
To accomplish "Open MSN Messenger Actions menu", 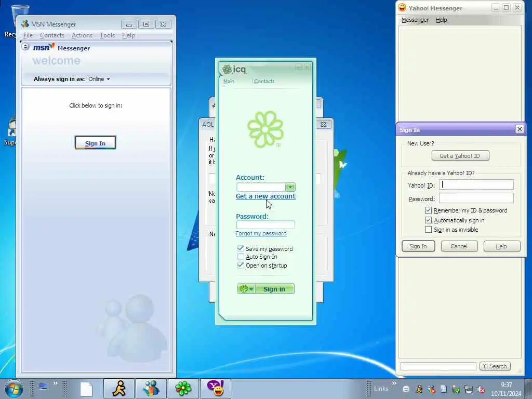I will pos(82,35).
